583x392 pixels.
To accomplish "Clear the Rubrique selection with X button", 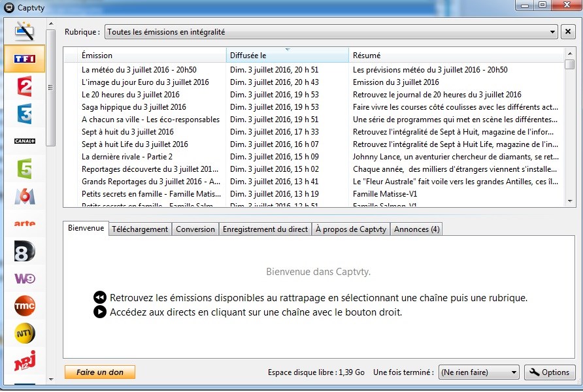I will pos(568,32).
